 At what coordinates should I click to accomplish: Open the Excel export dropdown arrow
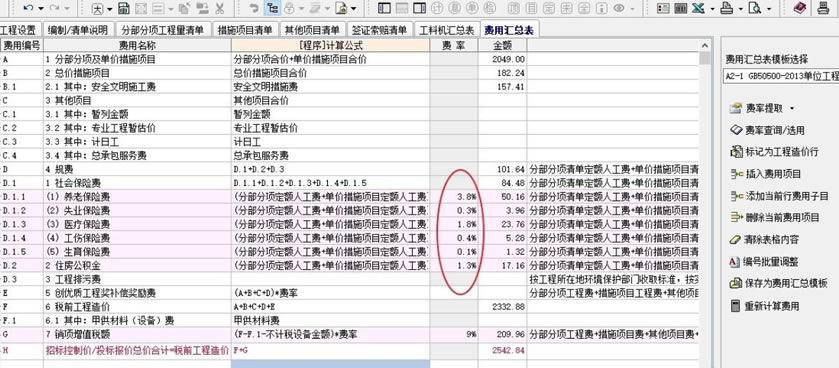[x=712, y=9]
